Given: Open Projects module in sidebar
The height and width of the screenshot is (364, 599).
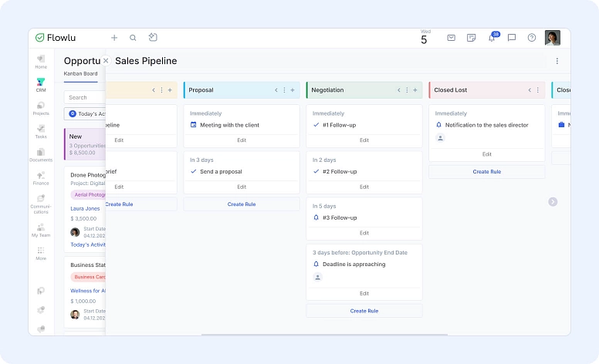Looking at the screenshot, I should pos(41,109).
